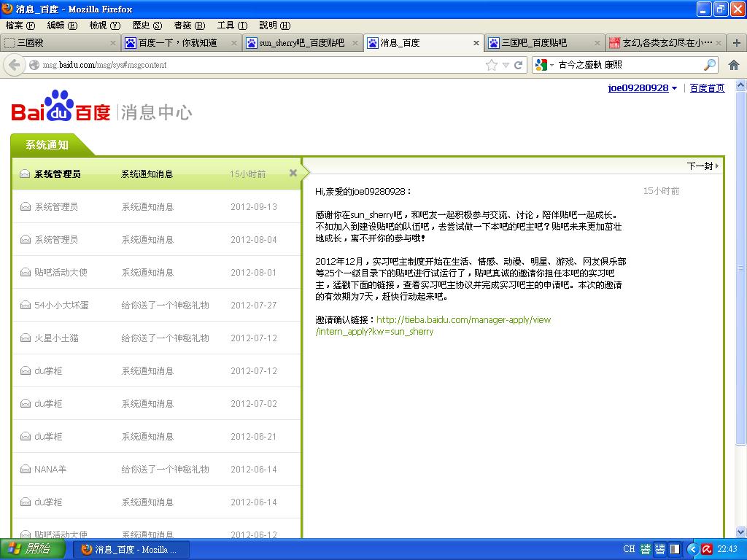Switch to the sun_sherry吧_百度贴吧 tab
Image resolution: width=747 pixels, height=560 pixels.
pos(303,43)
